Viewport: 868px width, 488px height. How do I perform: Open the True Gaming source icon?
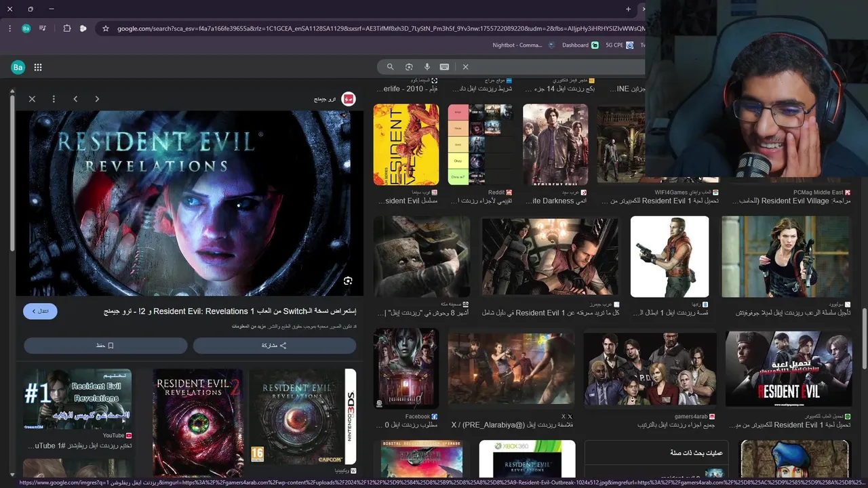coord(348,99)
